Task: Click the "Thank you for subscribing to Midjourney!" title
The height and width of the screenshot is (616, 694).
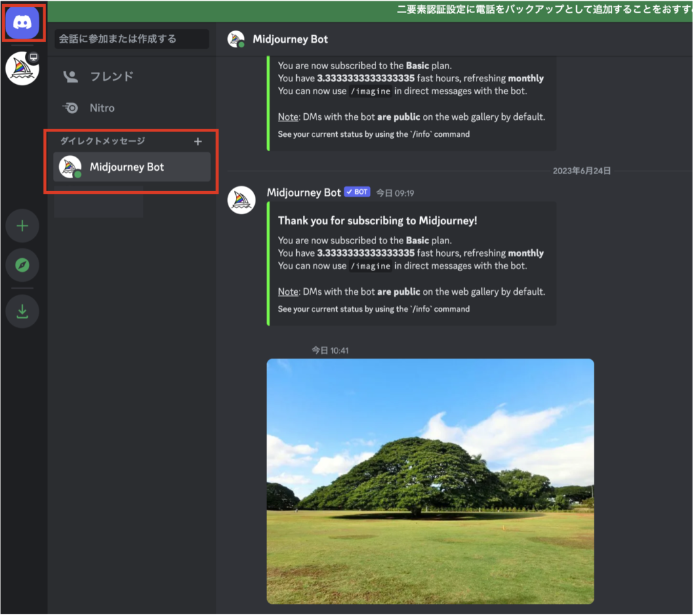Action: coord(378,221)
